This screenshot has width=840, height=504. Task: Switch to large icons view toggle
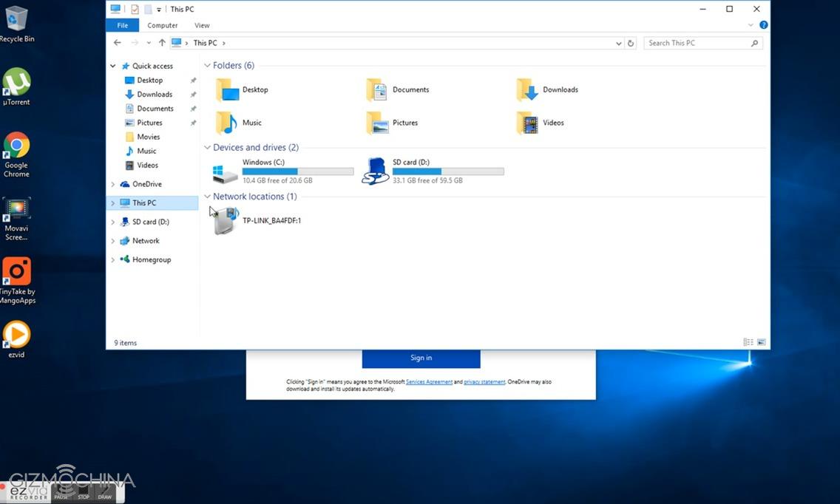pyautogui.click(x=762, y=343)
